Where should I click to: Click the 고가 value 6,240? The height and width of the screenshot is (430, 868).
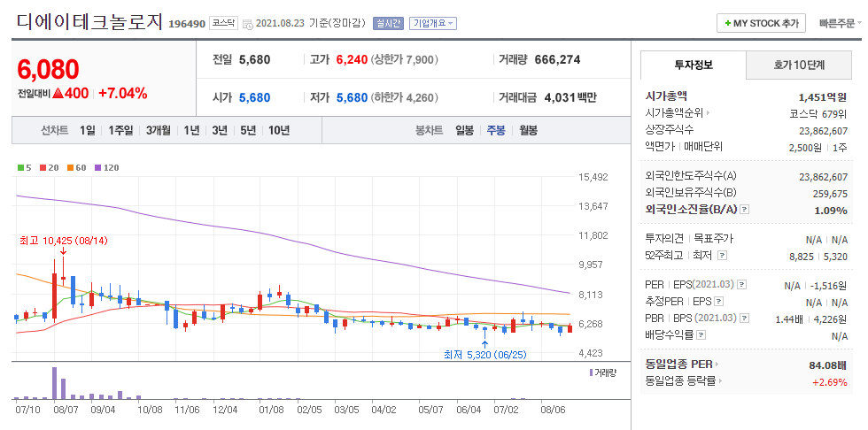(x=353, y=59)
